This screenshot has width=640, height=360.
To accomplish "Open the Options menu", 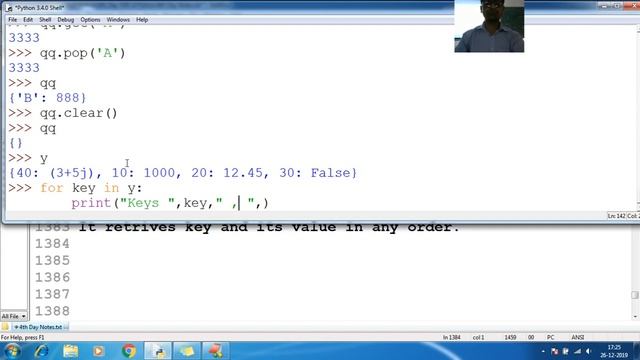I will pyautogui.click(x=90, y=20).
